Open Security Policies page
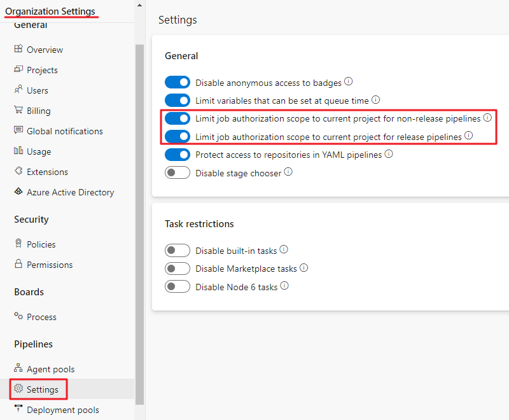The height and width of the screenshot is (420, 509). (x=41, y=244)
